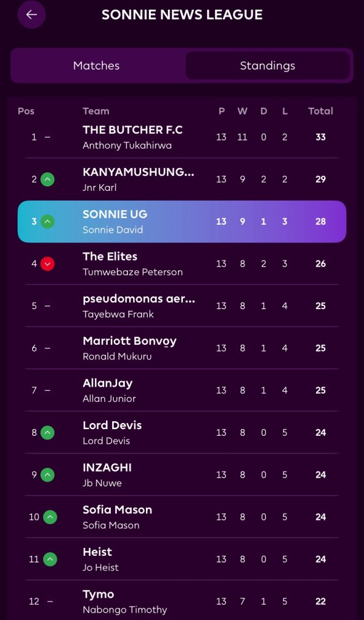Click red down arrow for The Elites

(48, 264)
